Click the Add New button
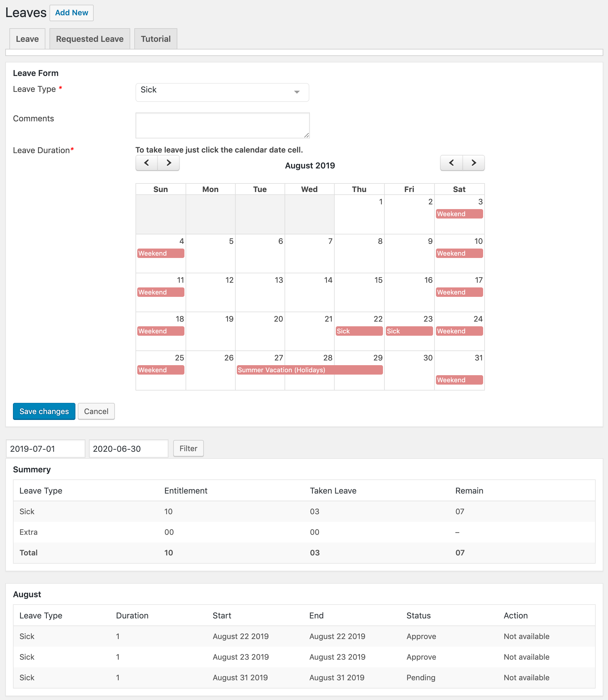The width and height of the screenshot is (608, 700). click(x=72, y=13)
